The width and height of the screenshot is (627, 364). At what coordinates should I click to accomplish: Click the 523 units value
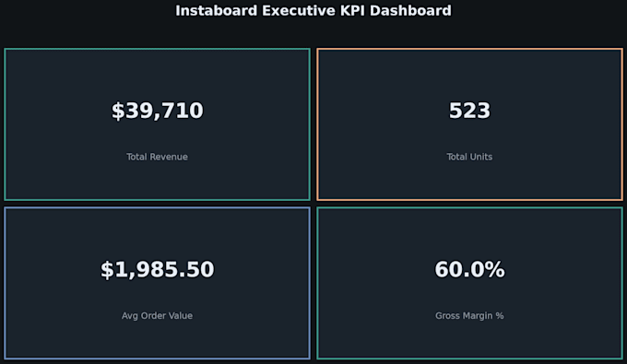469,111
